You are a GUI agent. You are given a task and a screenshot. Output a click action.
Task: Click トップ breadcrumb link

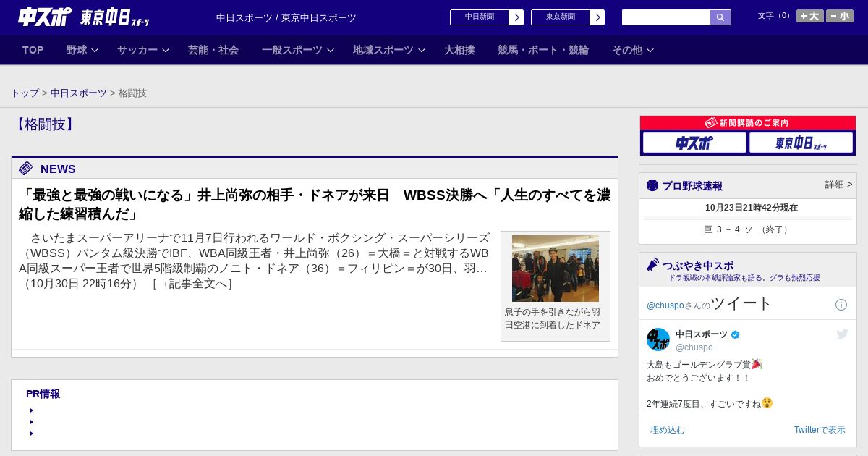(25, 93)
